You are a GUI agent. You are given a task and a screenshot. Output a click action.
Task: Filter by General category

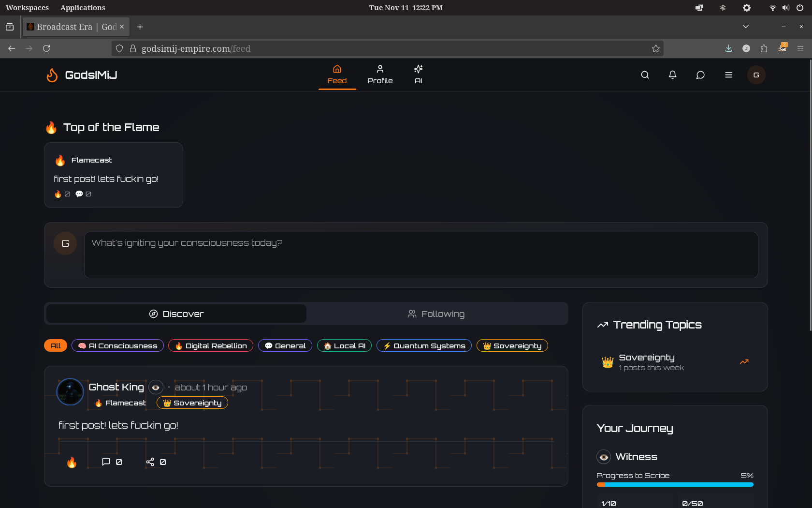coord(285,345)
